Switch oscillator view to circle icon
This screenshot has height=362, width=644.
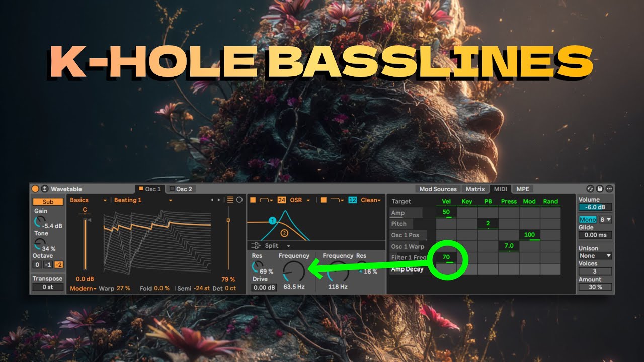point(239,200)
